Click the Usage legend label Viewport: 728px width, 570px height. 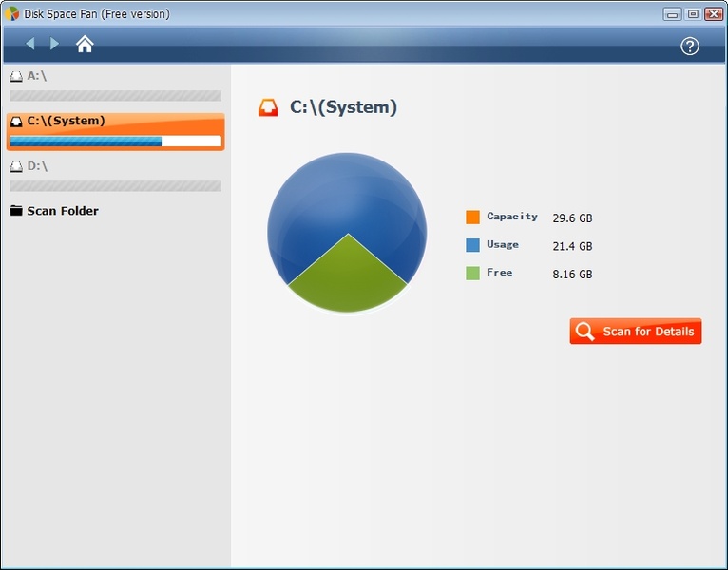point(503,244)
